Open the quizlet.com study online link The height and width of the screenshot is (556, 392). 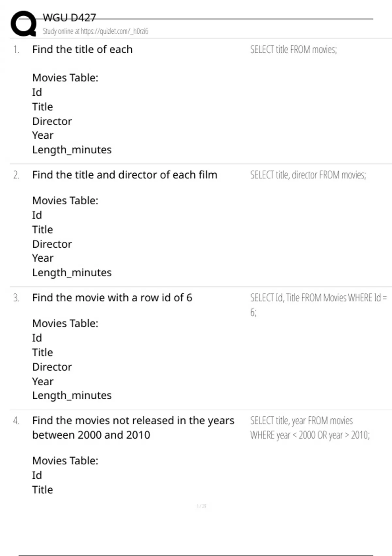95,31
